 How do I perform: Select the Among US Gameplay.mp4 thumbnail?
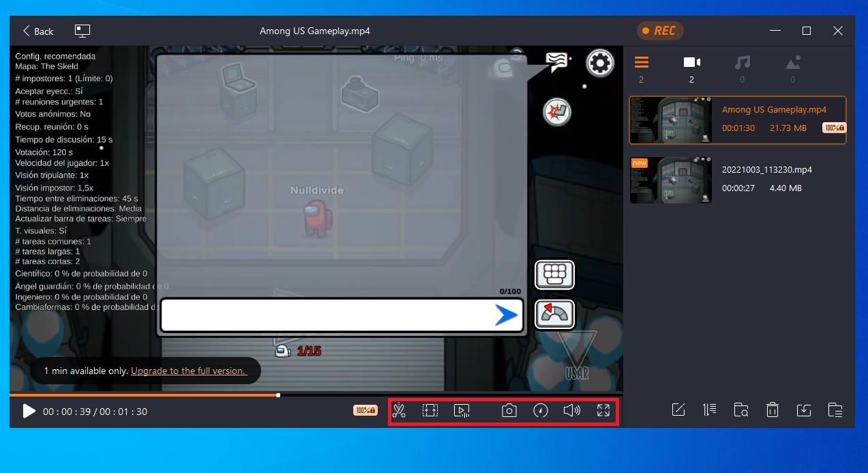[671, 120]
